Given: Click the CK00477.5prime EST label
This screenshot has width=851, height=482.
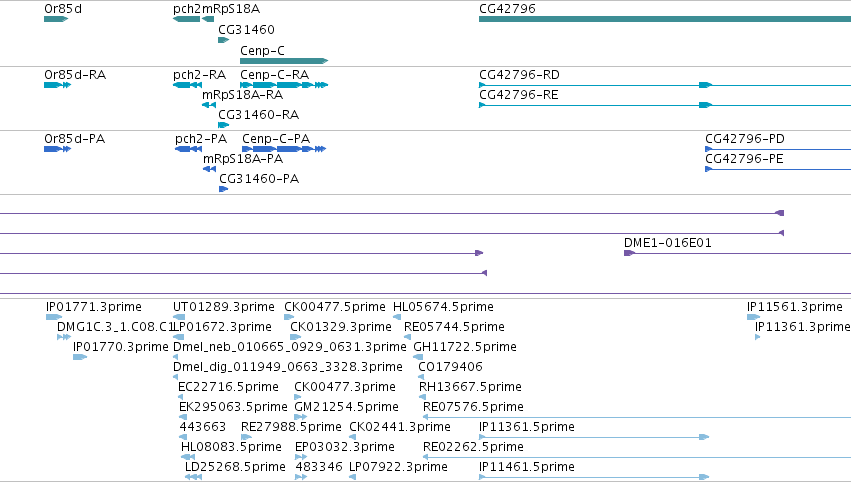Looking at the screenshot, I should pyautogui.click(x=335, y=307).
